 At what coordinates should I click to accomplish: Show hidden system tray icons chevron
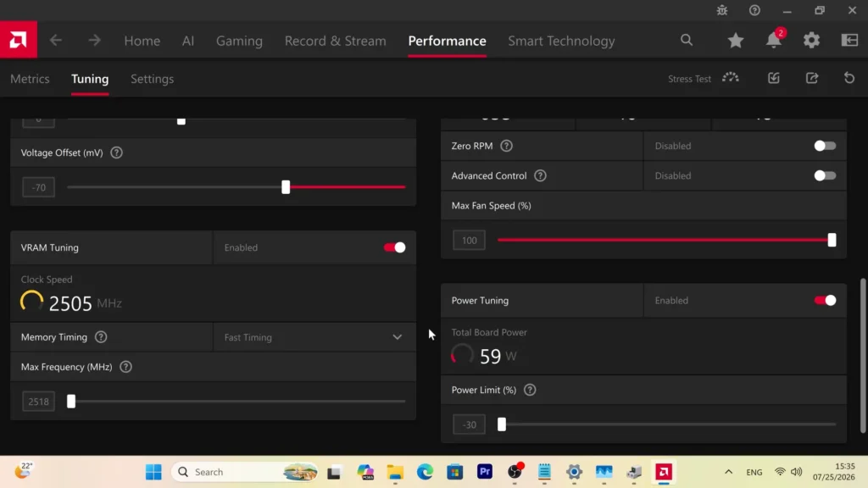[x=728, y=472]
